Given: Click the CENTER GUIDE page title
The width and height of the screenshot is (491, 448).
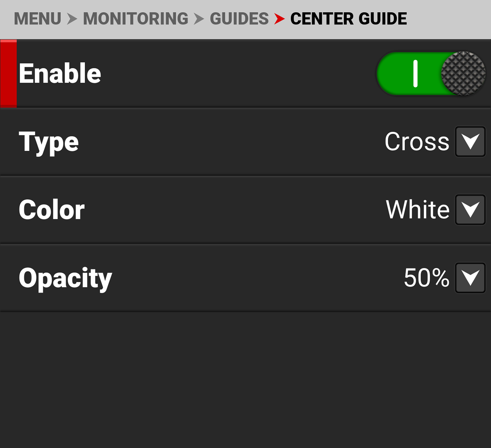Looking at the screenshot, I should click(x=348, y=19).
